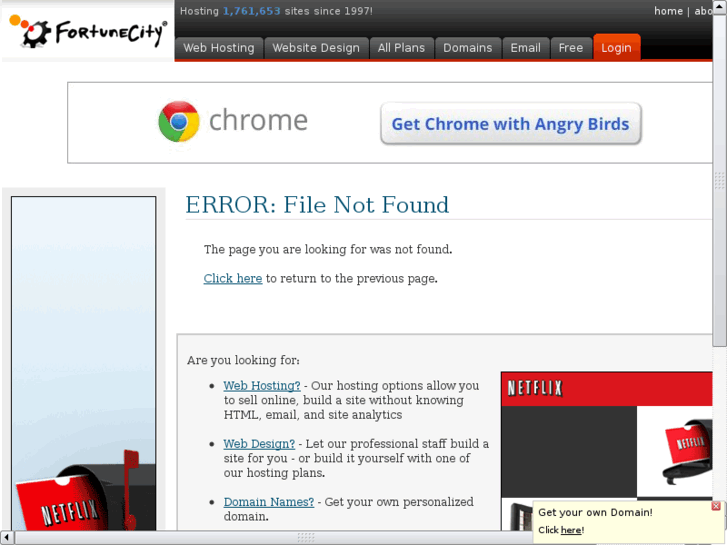Click the Chrome logo in the banner ad
Screen dimensions: 727x545
click(179, 121)
